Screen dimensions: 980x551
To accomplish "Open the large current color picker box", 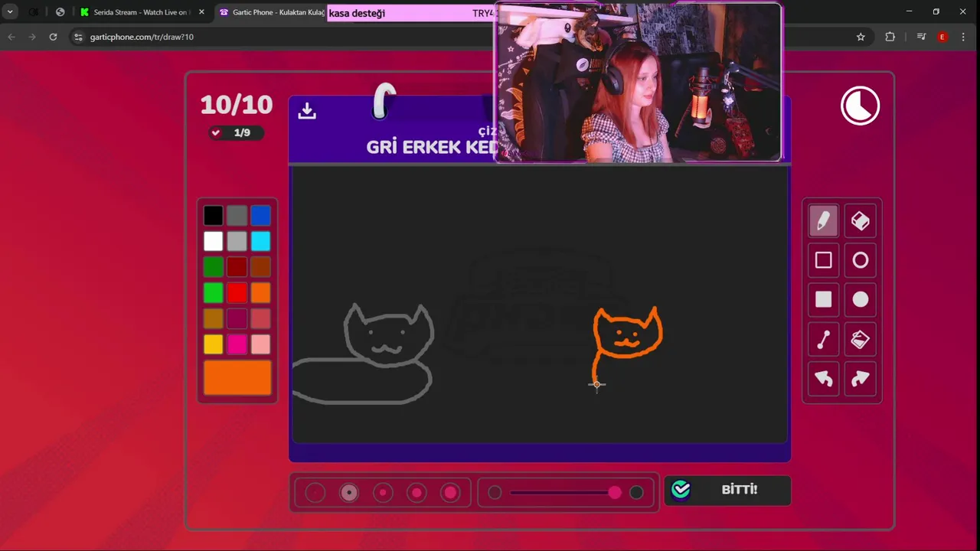I will 237,378.
